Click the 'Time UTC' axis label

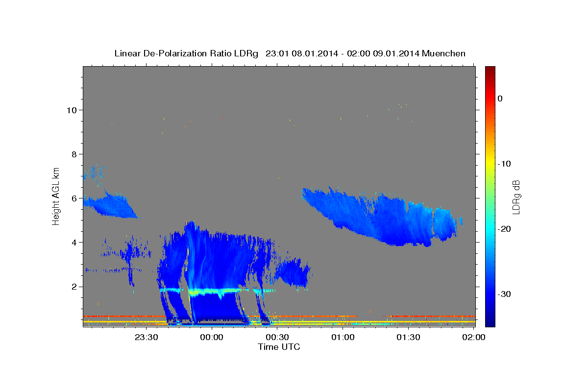click(x=279, y=347)
